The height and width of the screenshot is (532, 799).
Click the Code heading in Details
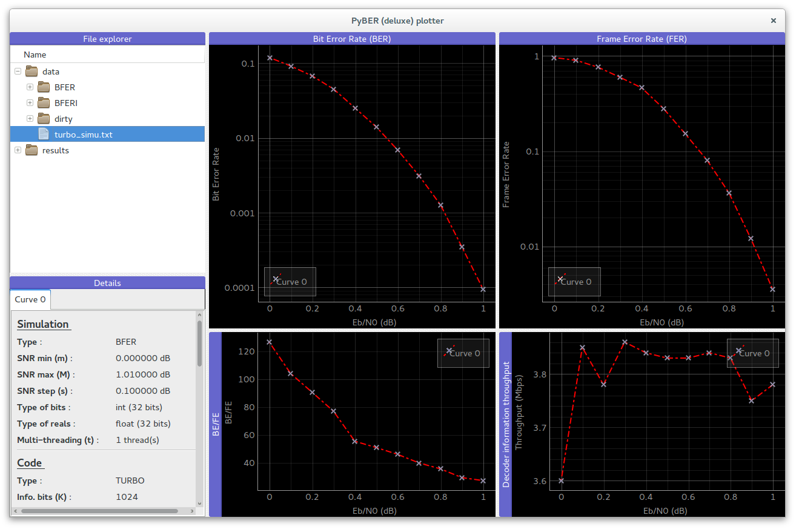pos(30,463)
